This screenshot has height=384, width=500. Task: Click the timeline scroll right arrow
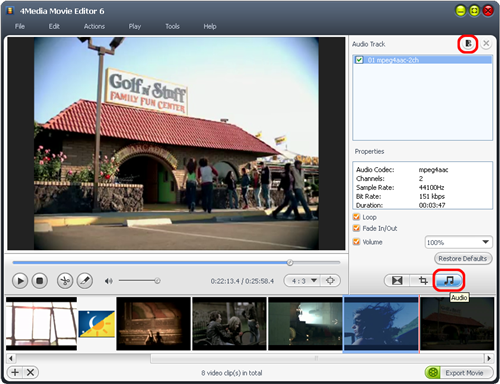pos(489,358)
